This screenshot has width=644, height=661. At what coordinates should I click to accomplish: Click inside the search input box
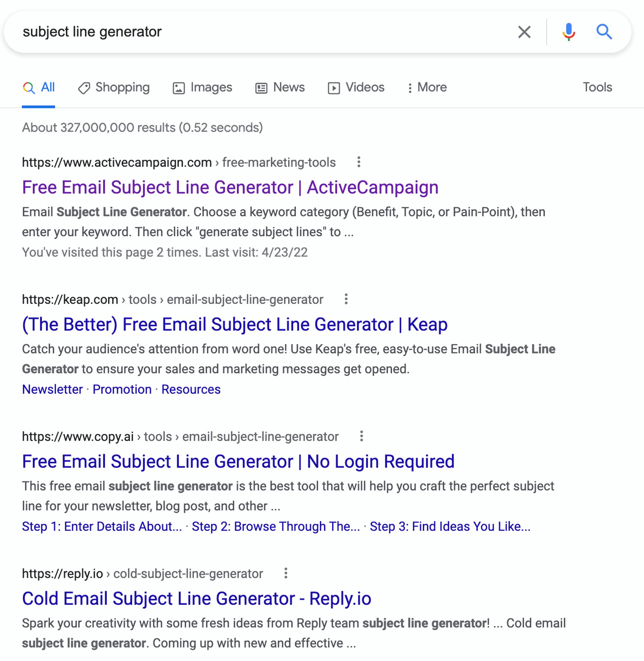point(203,32)
